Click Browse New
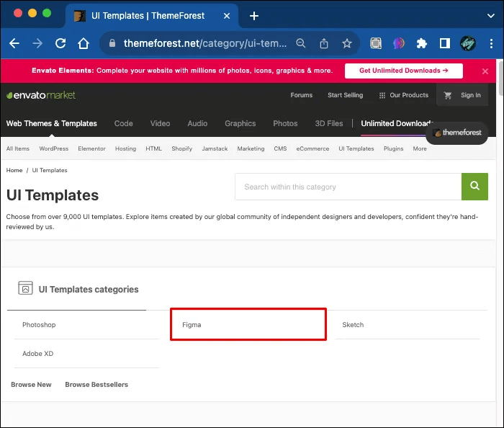This screenshot has width=504, height=428. point(31,385)
